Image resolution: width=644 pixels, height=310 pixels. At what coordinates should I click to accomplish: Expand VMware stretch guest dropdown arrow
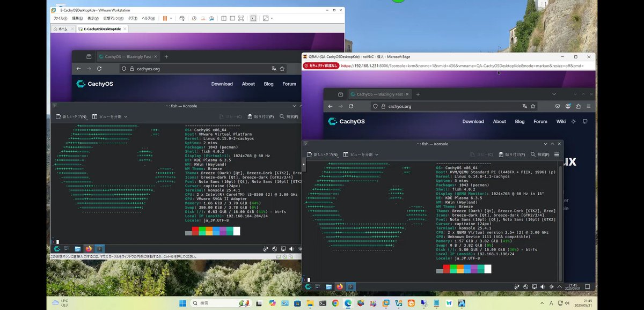point(271,18)
